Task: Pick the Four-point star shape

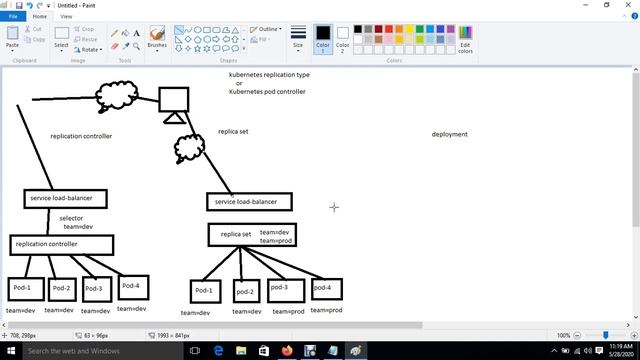Action: (188, 49)
